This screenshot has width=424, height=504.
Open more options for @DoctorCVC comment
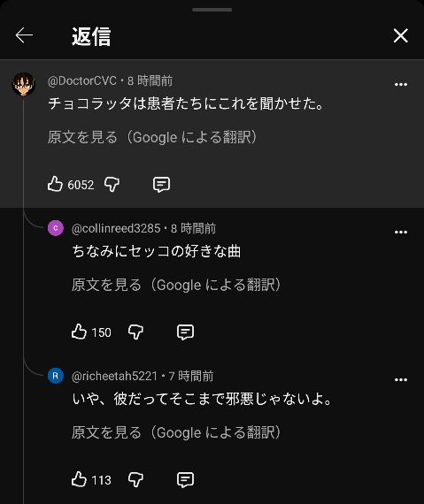pyautogui.click(x=400, y=85)
